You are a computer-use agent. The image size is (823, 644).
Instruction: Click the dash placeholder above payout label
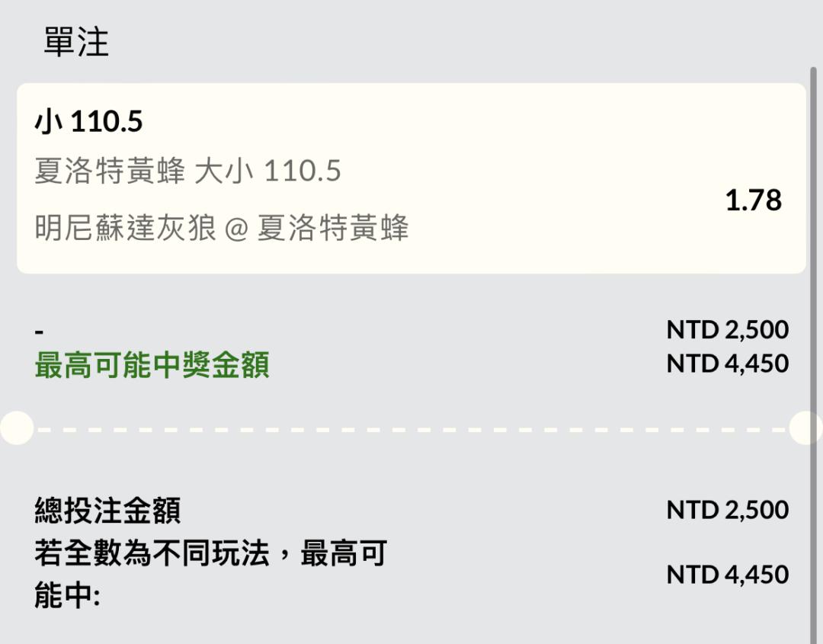click(40, 332)
